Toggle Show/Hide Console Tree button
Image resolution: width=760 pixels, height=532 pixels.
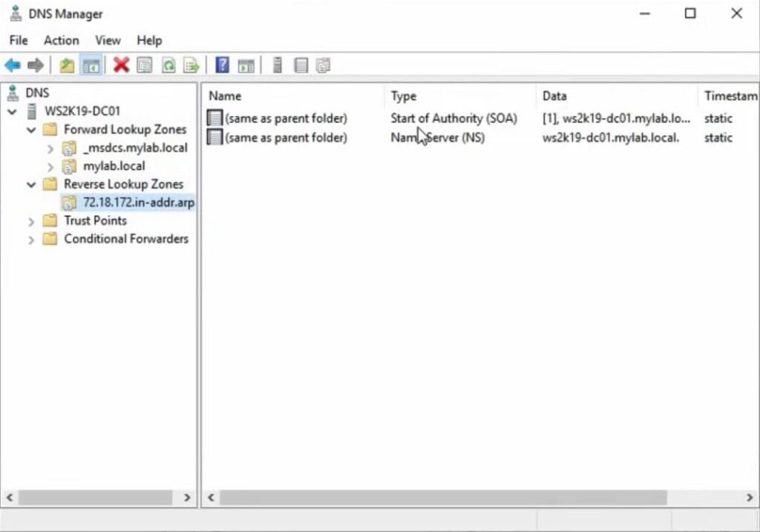pos(91,65)
